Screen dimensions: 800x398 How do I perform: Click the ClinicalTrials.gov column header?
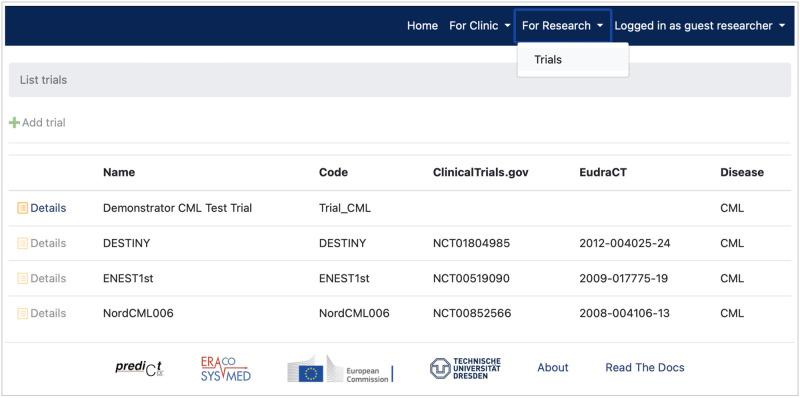481,172
